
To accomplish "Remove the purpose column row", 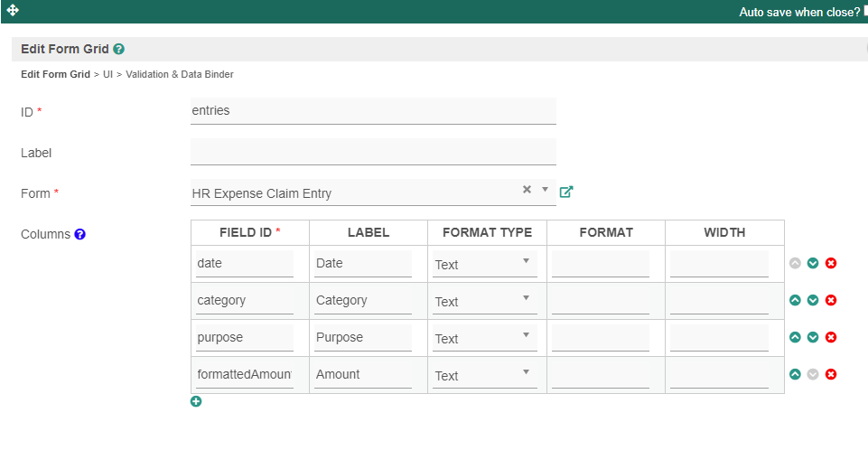I will click(x=831, y=337).
